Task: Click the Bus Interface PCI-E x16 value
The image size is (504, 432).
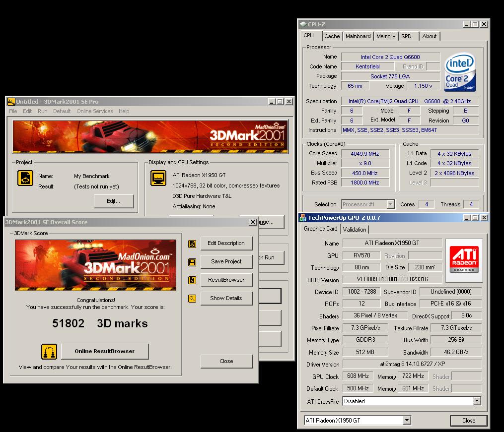Action: 451,304
